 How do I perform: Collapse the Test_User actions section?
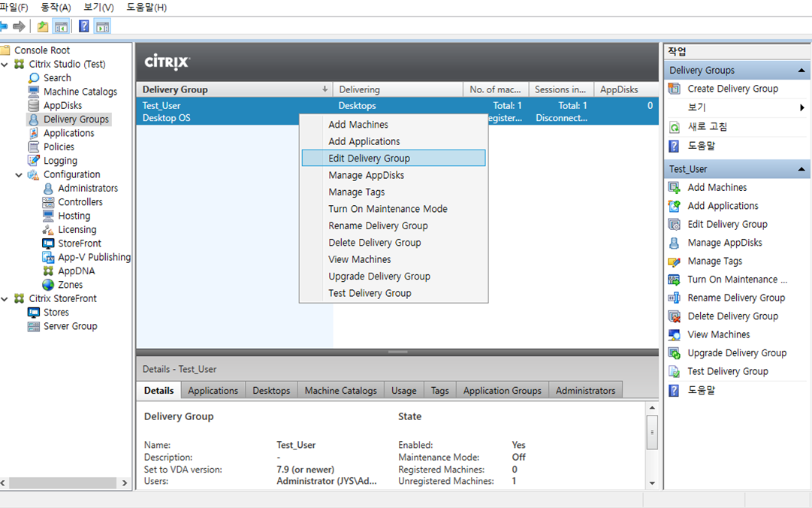point(801,169)
